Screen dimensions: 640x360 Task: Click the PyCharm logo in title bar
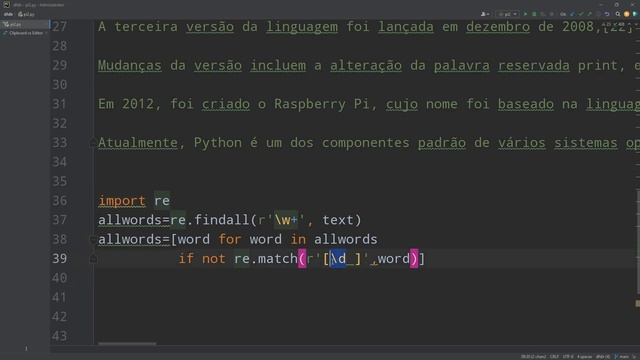click(x=6, y=4)
